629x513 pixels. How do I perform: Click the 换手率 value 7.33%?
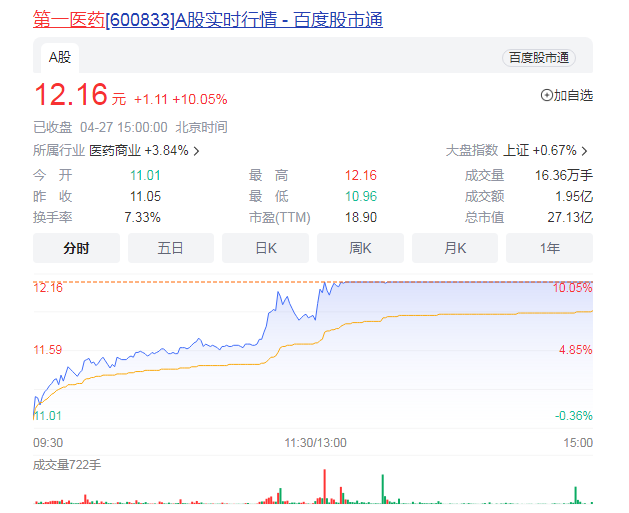[142, 217]
